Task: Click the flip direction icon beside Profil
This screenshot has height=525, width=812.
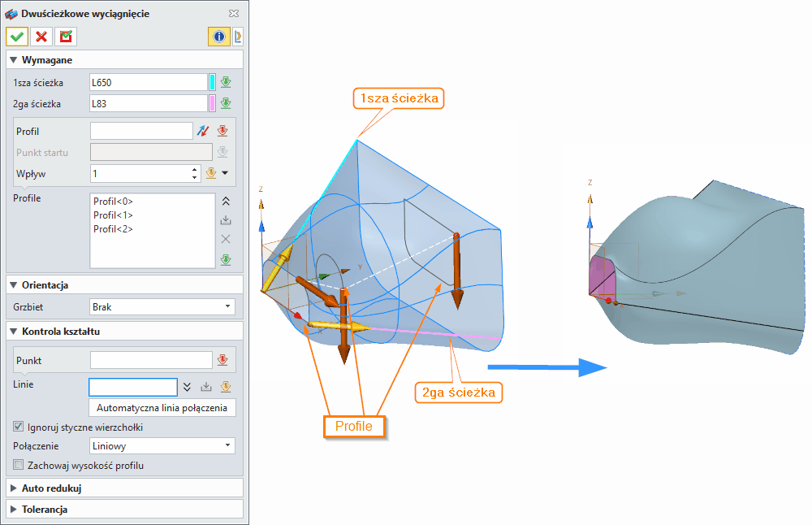Action: tap(204, 131)
